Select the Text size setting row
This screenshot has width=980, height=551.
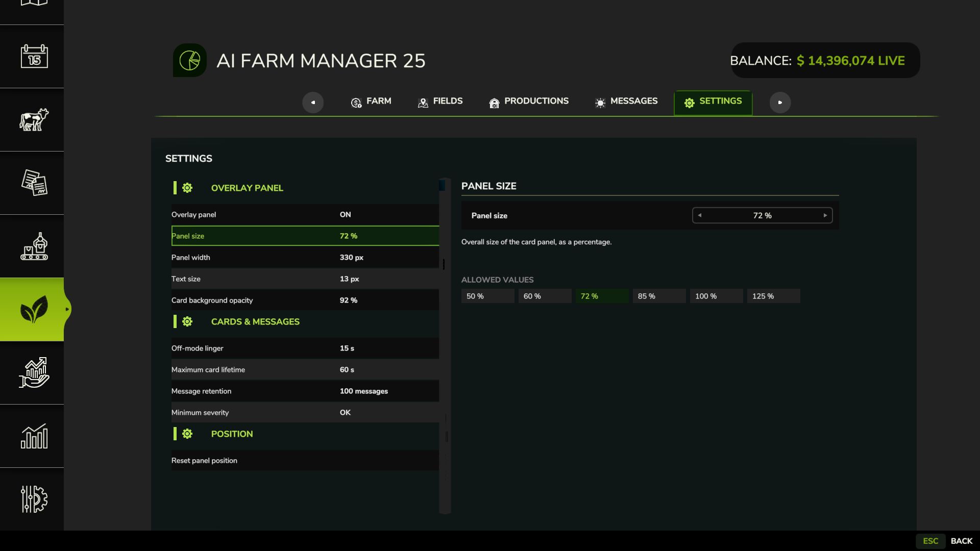[305, 279]
